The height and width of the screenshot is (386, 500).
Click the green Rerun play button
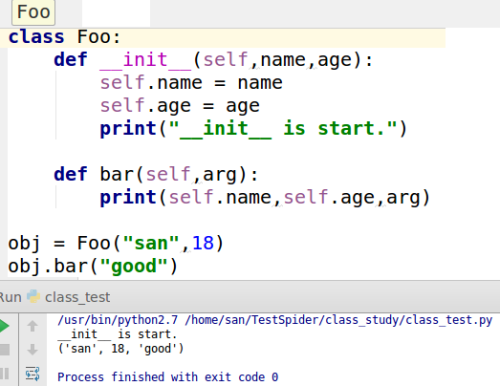point(4,326)
